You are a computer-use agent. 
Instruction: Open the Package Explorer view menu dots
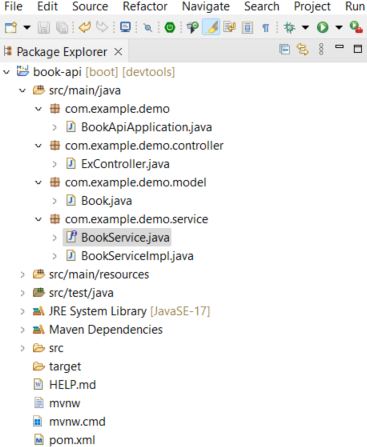point(321,49)
